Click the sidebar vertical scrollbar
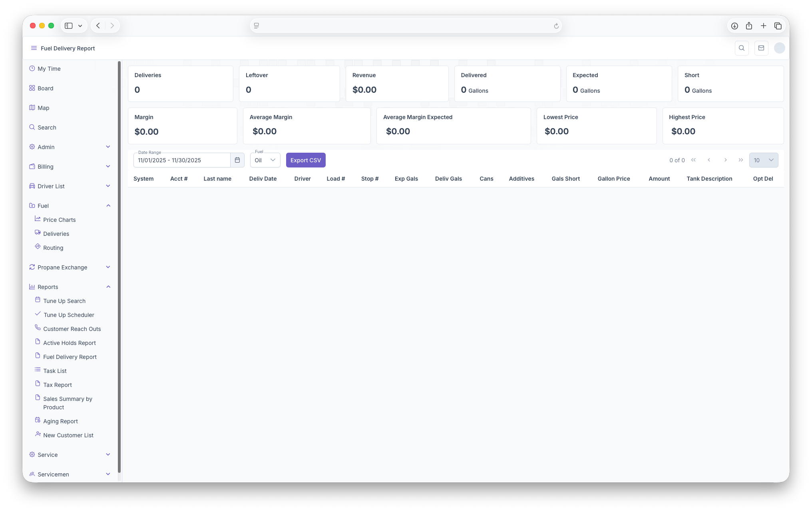This screenshot has height=512, width=812. (x=119, y=267)
